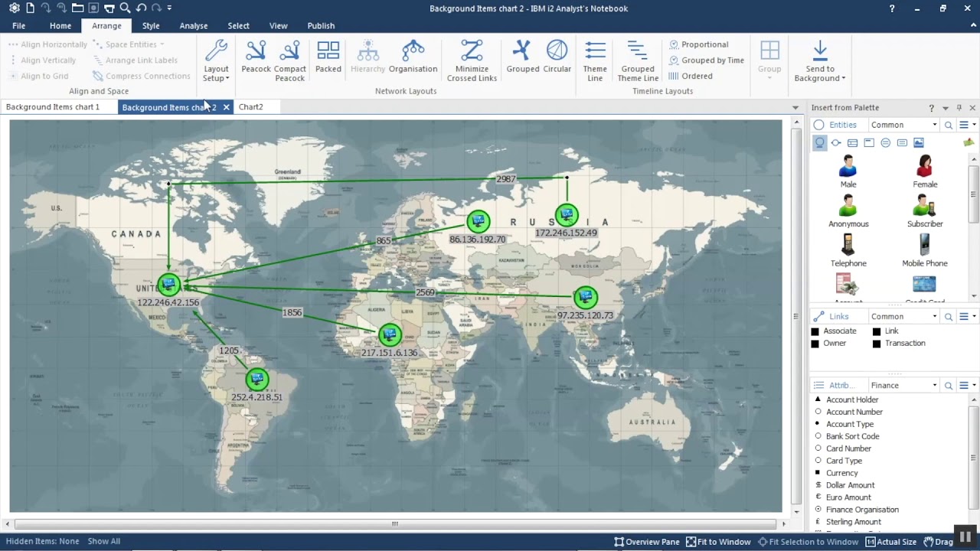Click the 2987 link label
This screenshot has height=551, width=980.
click(505, 179)
